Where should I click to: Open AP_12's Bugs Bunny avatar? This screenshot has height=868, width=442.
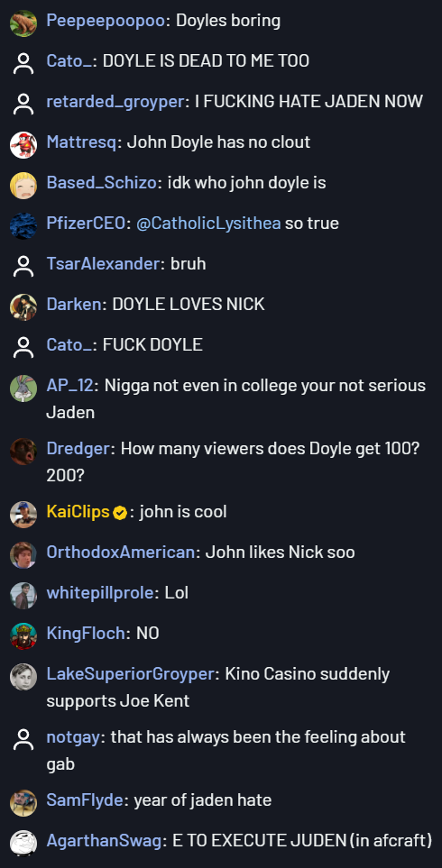pyautogui.click(x=23, y=388)
